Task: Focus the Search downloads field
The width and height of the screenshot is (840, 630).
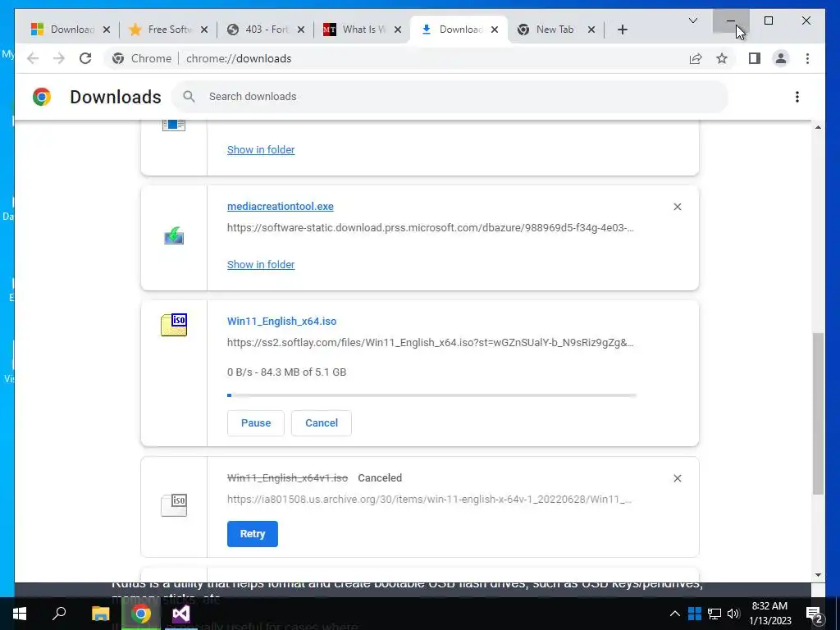Action: (450, 97)
